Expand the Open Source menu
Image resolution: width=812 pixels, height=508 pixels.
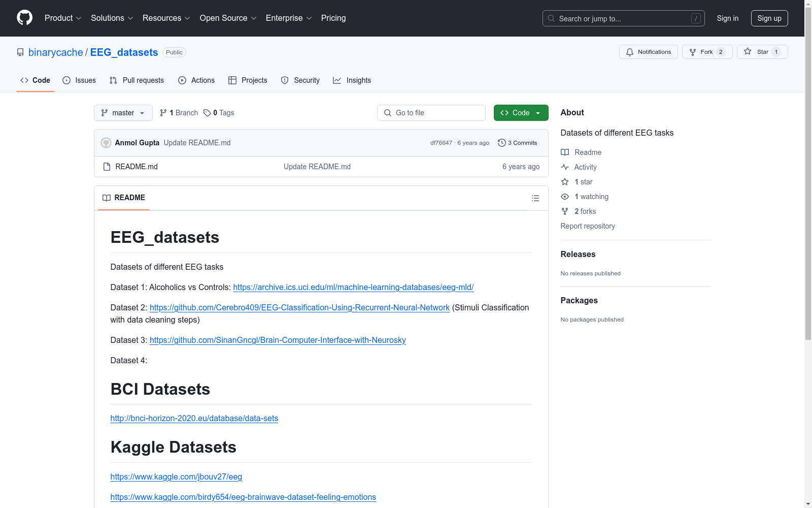click(x=228, y=18)
